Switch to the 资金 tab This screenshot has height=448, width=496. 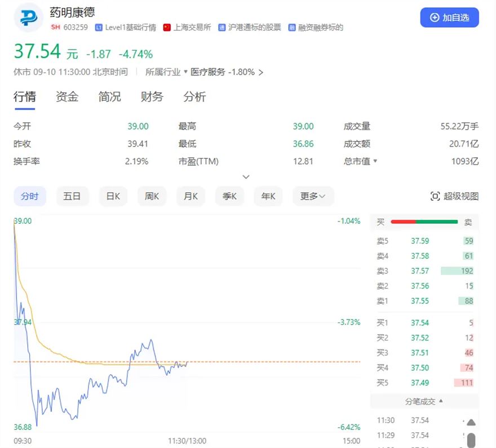click(67, 97)
